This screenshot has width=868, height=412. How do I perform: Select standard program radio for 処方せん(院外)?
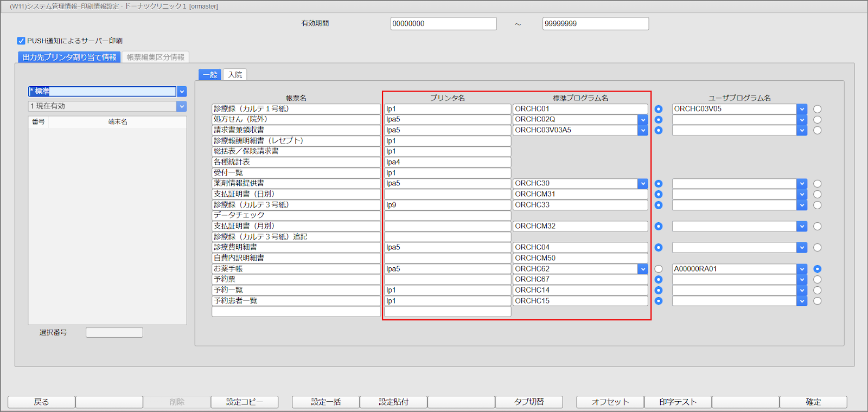click(659, 120)
